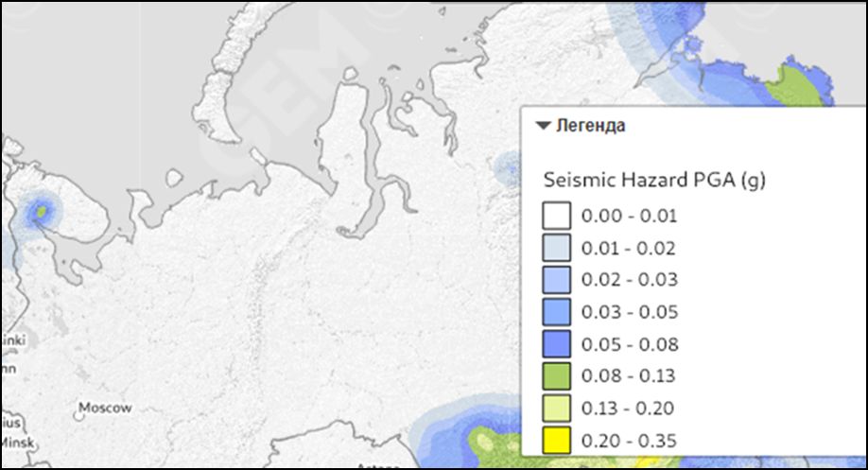868x470 pixels.
Task: Click the "0.00 - 0.01" legend range text
Action: click(x=629, y=216)
